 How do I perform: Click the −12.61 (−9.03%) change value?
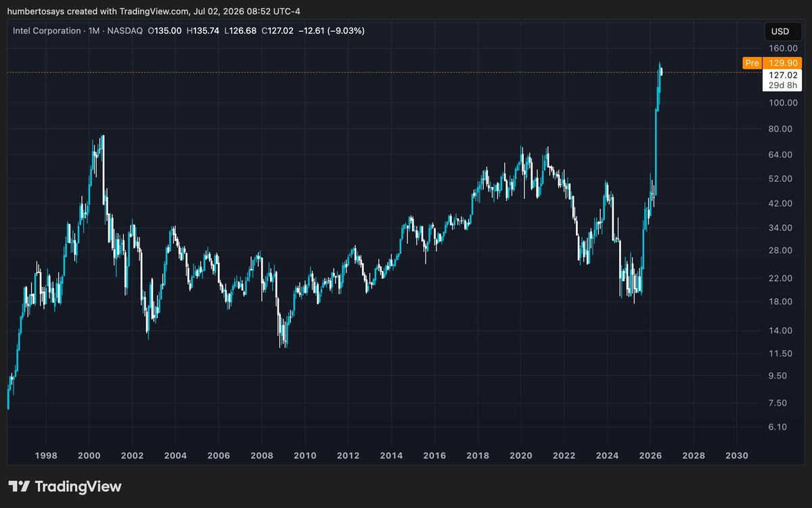click(x=332, y=31)
